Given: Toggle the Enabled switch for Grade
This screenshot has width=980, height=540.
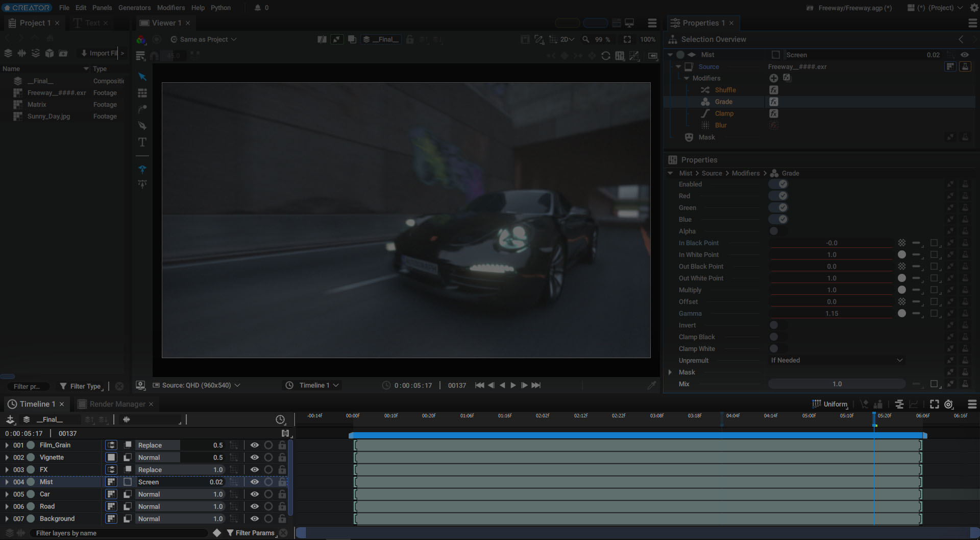Looking at the screenshot, I should point(778,184).
